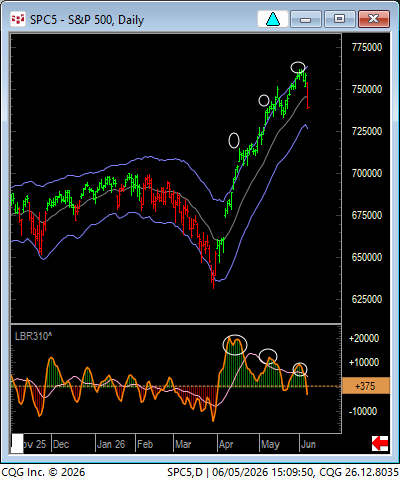Close the SPC5 chart window

374,19
